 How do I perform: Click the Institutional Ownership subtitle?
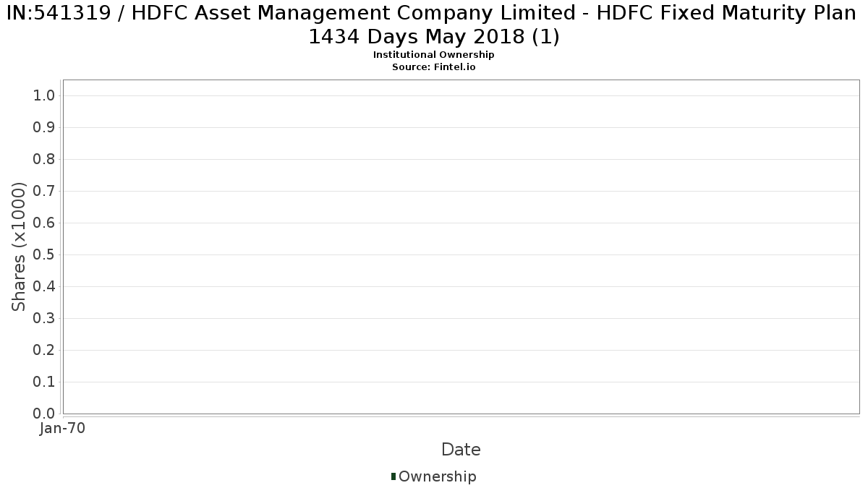coord(433,55)
